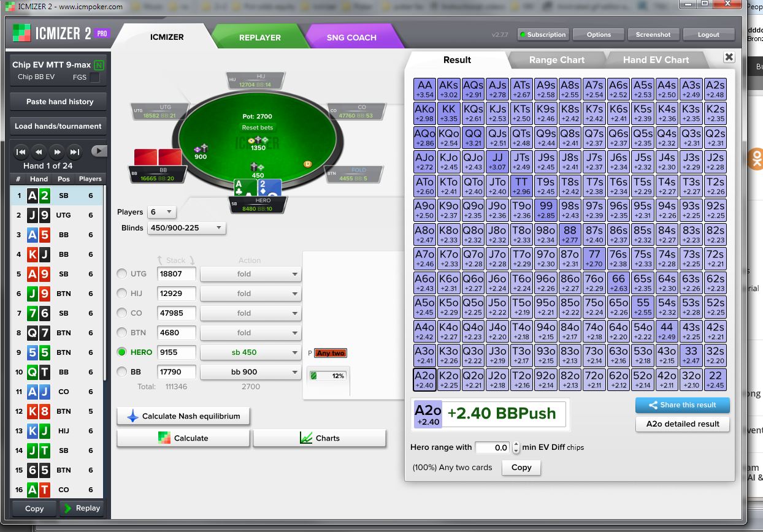Jump to first hand with skip-back control
This screenshot has height=532, width=763.
[20, 151]
